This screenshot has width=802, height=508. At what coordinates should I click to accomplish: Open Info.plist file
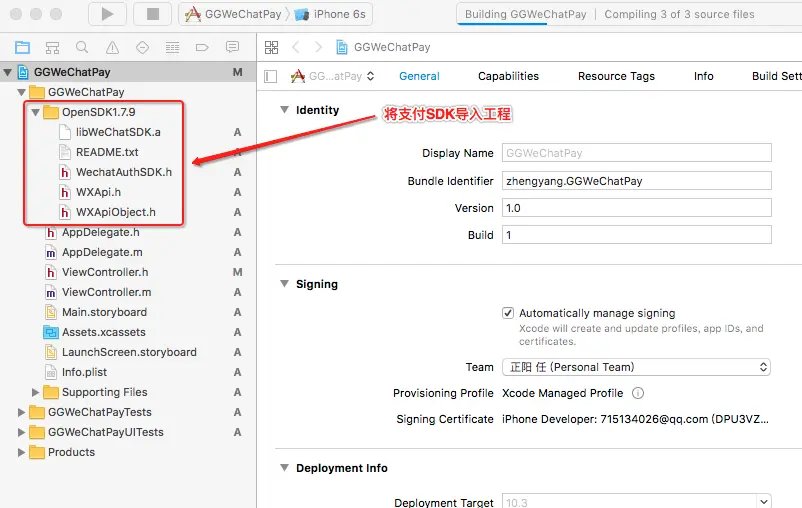pos(84,372)
